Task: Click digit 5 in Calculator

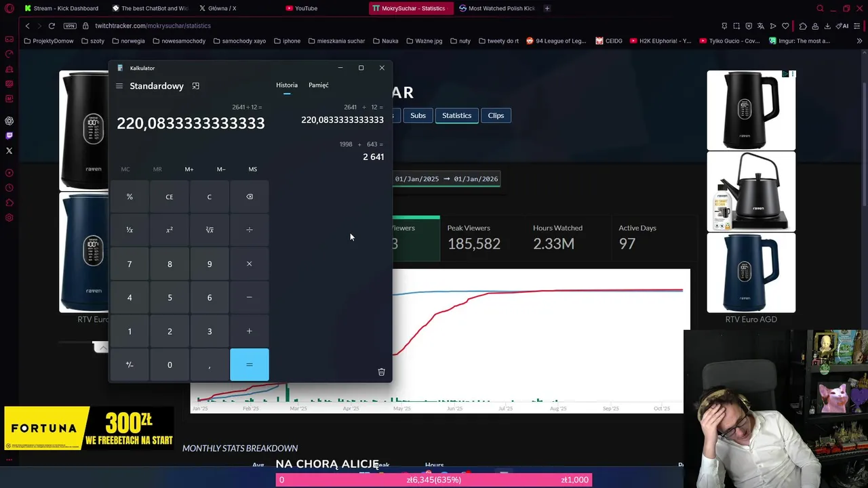Action: pos(170,298)
